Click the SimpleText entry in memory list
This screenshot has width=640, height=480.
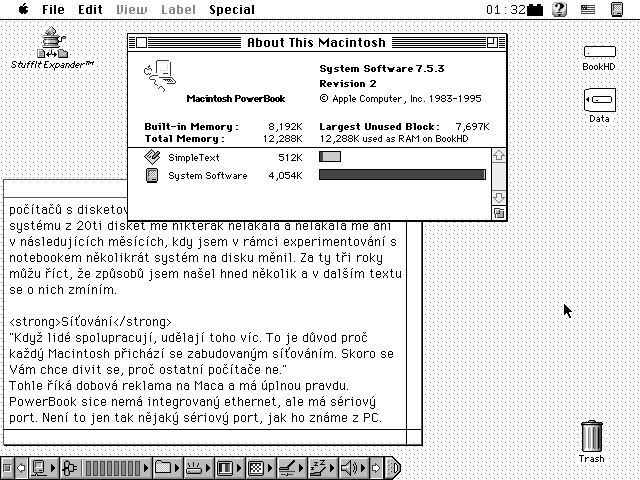tap(193, 158)
